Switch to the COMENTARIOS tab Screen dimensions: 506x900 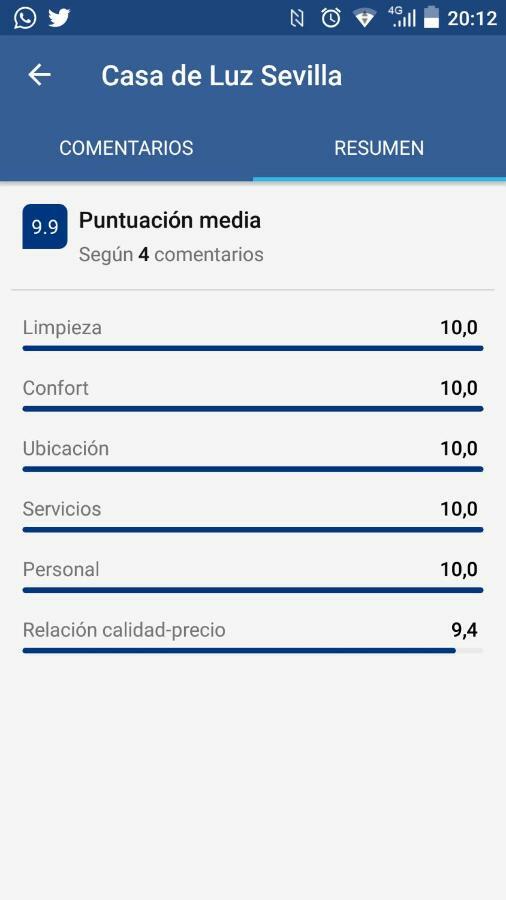point(126,148)
